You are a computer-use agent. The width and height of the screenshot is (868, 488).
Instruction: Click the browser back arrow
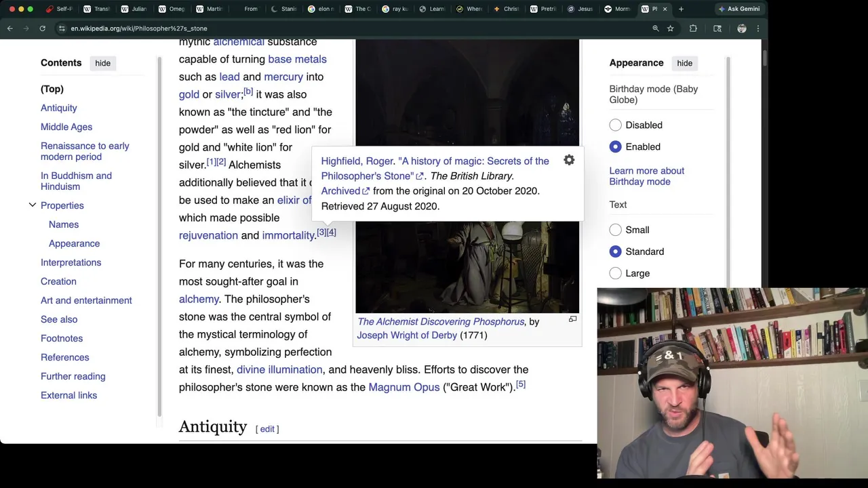(10, 28)
